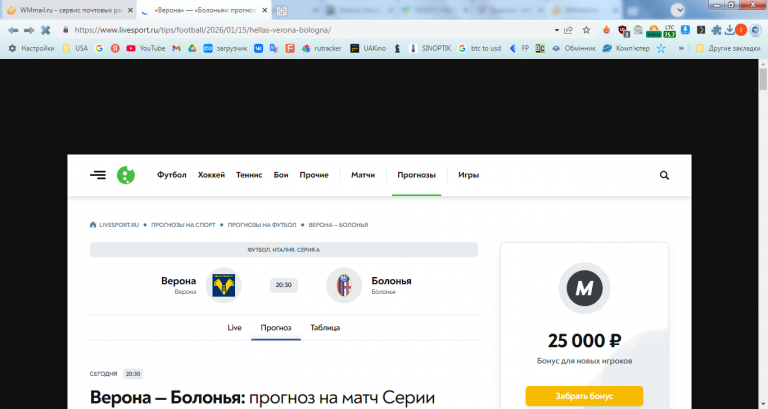
Task: Open the Bitcoin price ticker extension
Action: [x=654, y=31]
